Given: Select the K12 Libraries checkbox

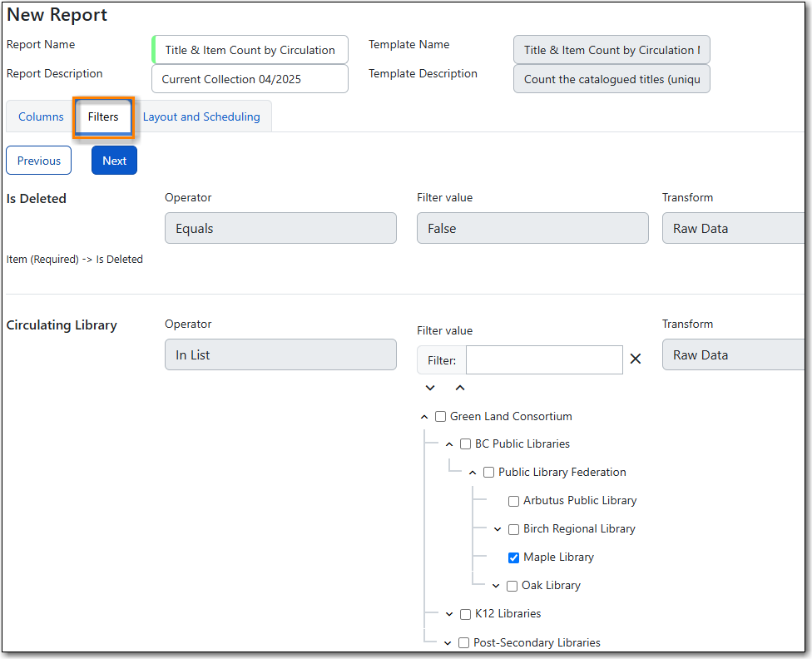Looking at the screenshot, I should 466,614.
